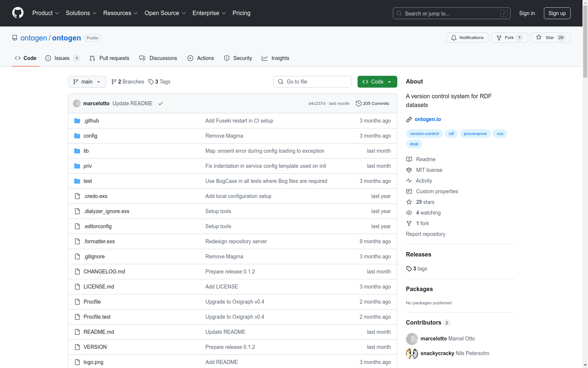Open the Security tab
588x368 pixels.
coord(238,58)
